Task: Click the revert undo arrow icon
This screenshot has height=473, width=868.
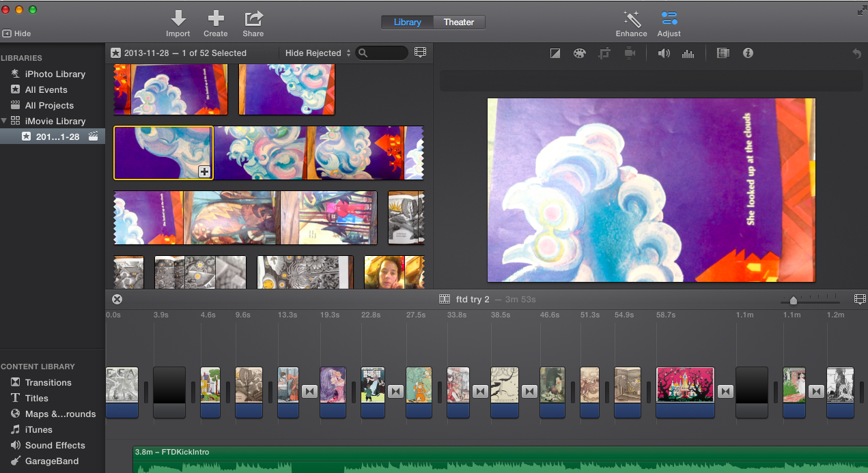Action: (856, 53)
